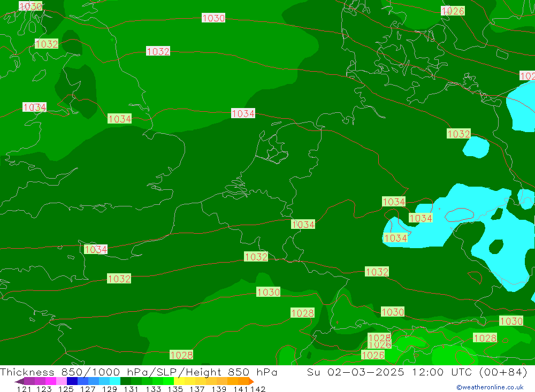Click legend value "142"
Screen dimensions: 535x392
258,389
